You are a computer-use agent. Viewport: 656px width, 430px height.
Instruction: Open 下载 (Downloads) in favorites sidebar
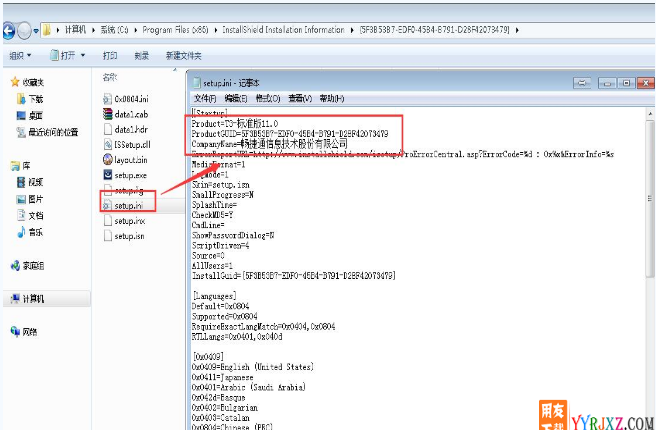(35, 100)
